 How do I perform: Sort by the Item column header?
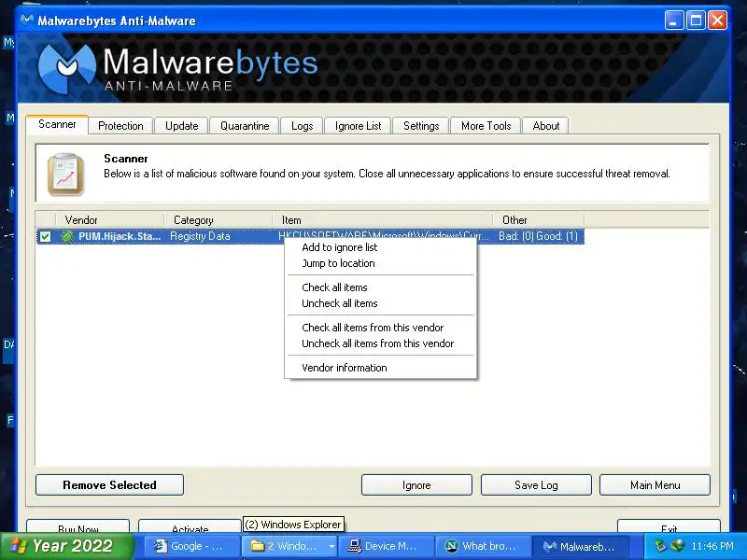383,220
